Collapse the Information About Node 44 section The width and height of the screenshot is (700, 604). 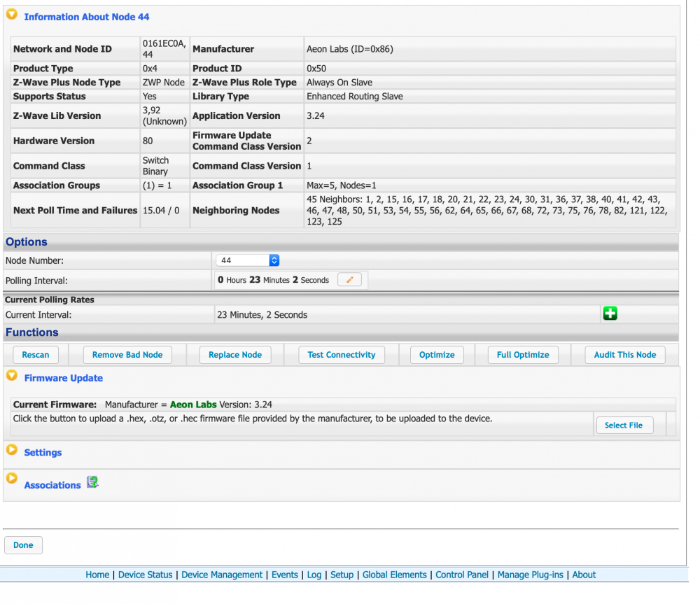(x=12, y=16)
